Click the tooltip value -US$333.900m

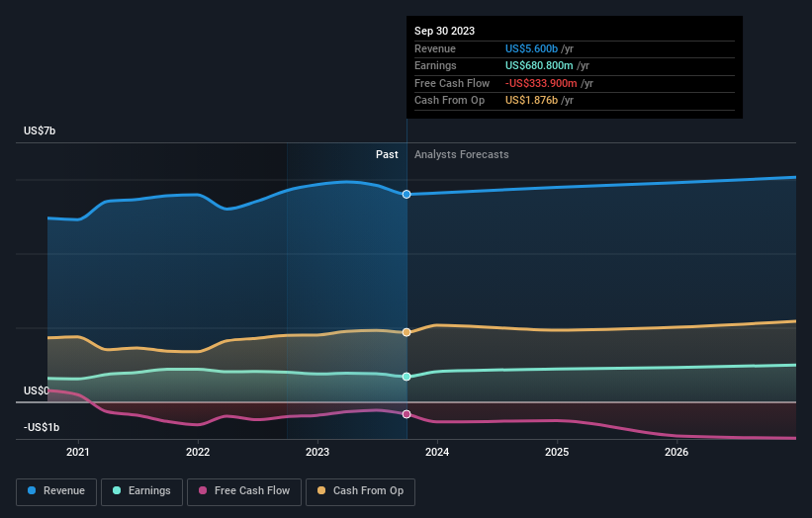pyautogui.click(x=541, y=83)
